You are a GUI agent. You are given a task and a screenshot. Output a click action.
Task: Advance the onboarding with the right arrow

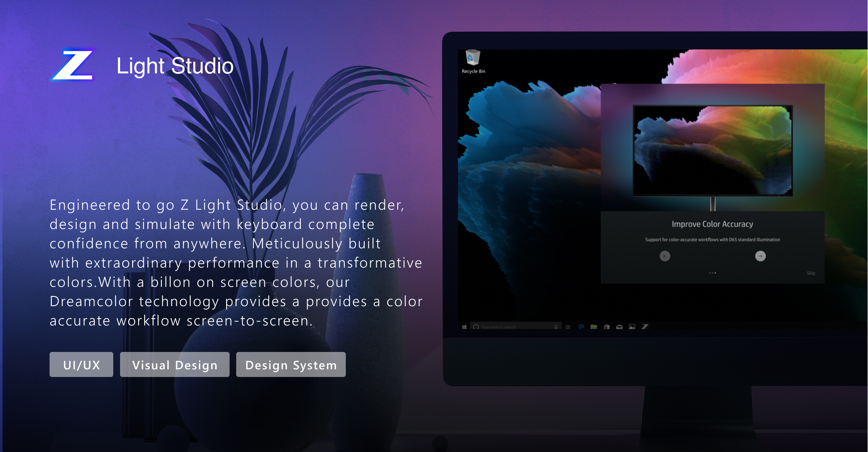(x=760, y=256)
